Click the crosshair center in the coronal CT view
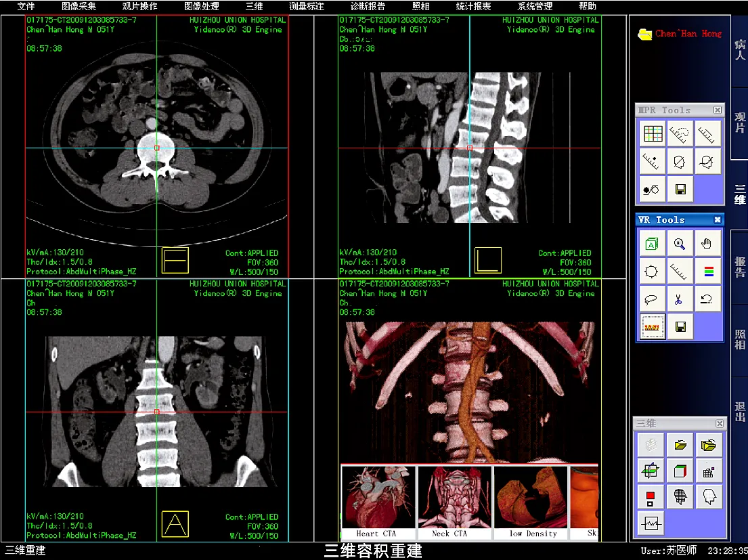The width and height of the screenshot is (748, 560). [x=157, y=412]
